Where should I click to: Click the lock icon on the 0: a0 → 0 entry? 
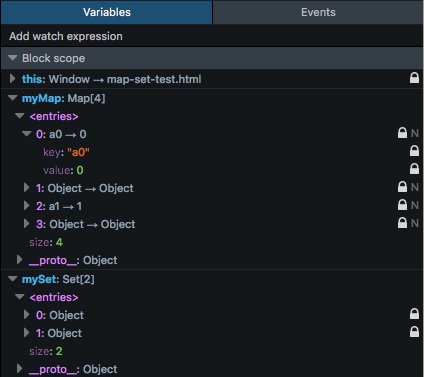[x=402, y=133]
